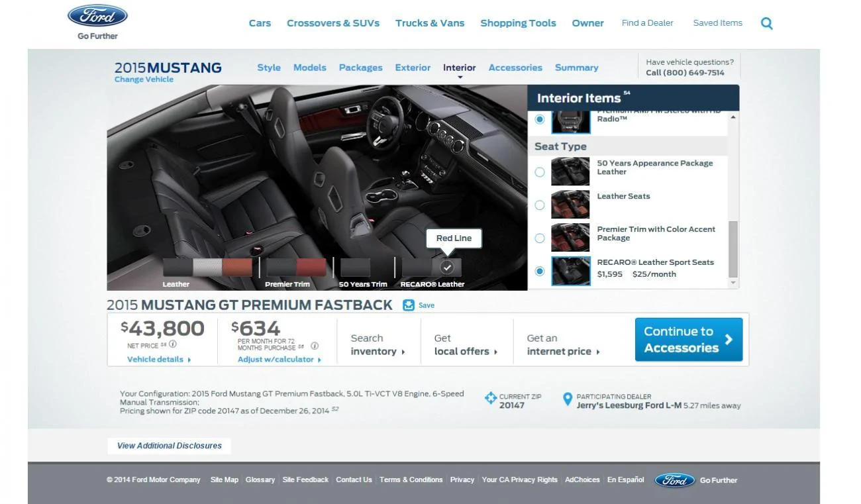The width and height of the screenshot is (861, 504).
Task: Click the Ford oval logo in header
Action: (98, 15)
